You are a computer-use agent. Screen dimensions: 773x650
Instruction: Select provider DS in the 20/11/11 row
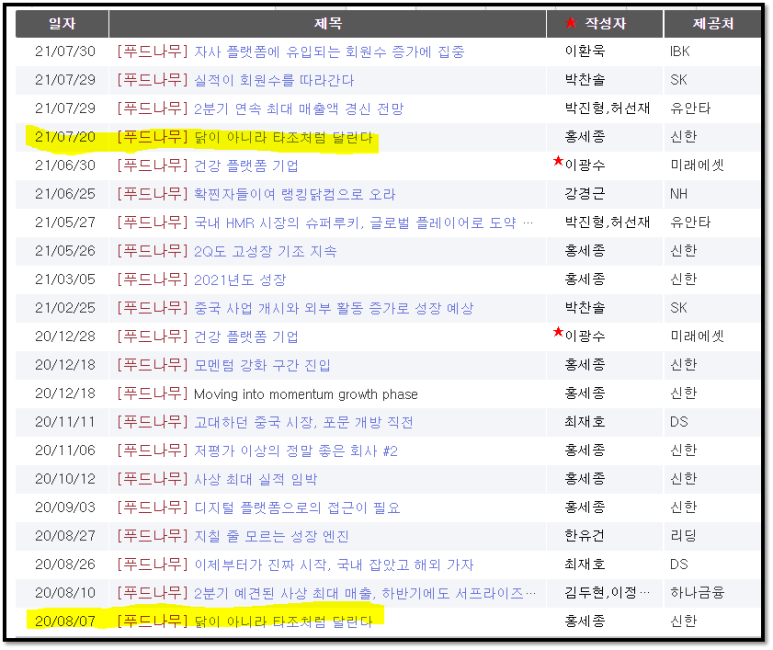679,422
